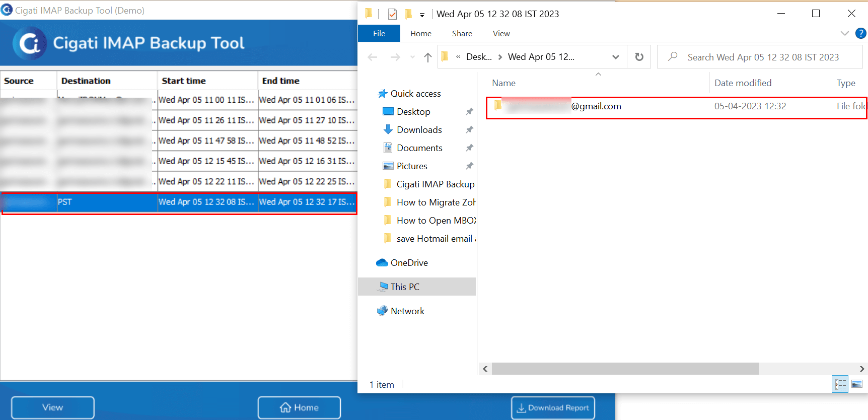The height and width of the screenshot is (420, 868).
Task: Click the End time column header
Action: point(308,81)
